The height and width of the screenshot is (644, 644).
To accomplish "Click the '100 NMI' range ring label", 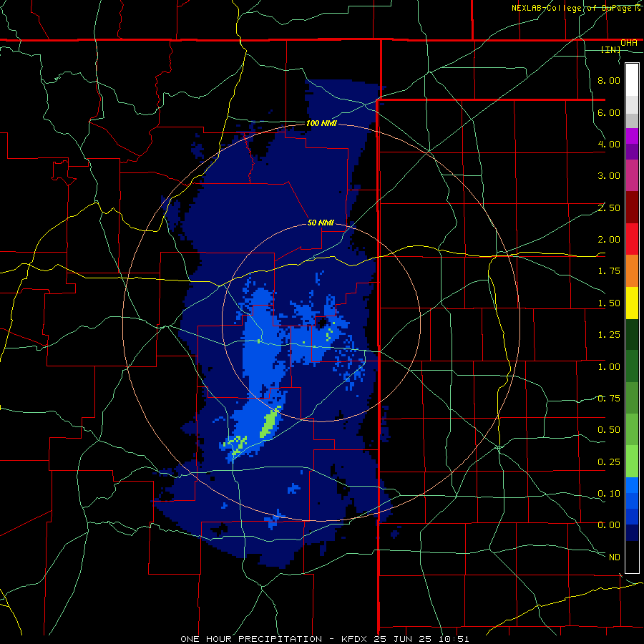I will pos(321,123).
